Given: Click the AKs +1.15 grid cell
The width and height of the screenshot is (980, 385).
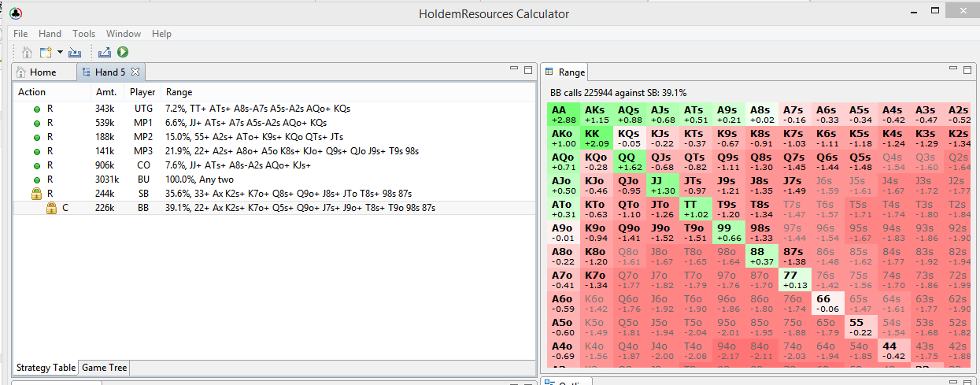Looking at the screenshot, I should 596,114.
